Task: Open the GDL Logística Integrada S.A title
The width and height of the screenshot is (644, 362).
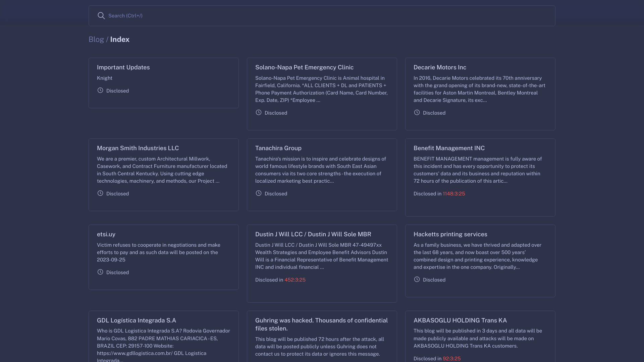Action: [136, 320]
